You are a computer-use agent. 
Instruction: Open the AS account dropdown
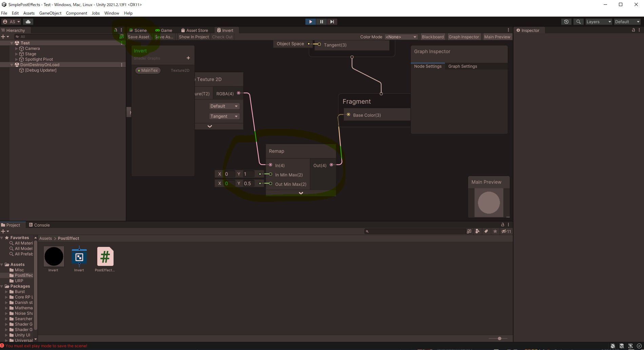pyautogui.click(x=12, y=22)
